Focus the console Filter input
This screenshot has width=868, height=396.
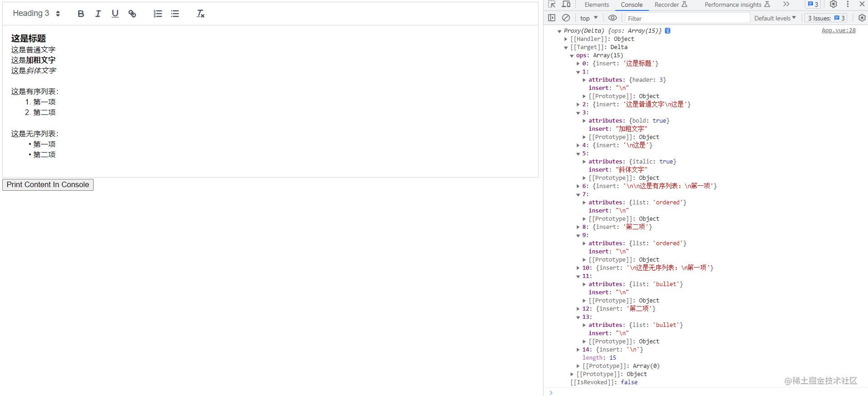pyautogui.click(x=687, y=18)
